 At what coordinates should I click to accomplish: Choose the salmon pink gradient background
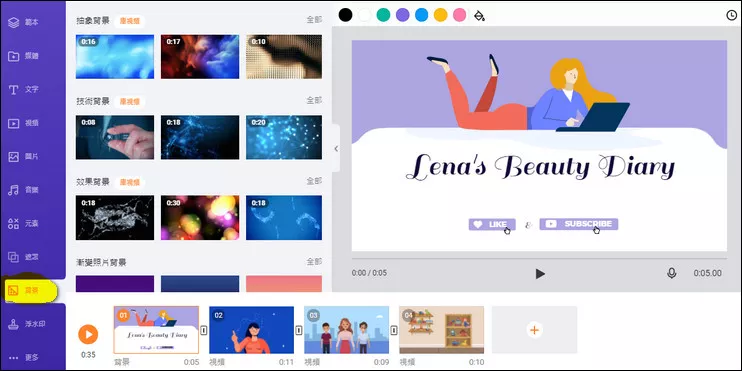pos(284,283)
